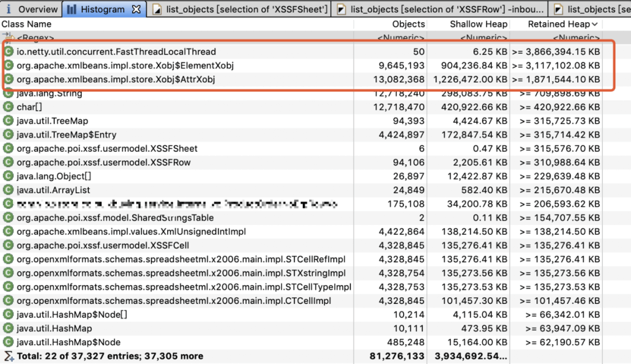Viewport: 631px width, 364px height.
Task: Select io.netty.util.concurrent.FastThreadLocalThread class name
Action: [x=116, y=51]
